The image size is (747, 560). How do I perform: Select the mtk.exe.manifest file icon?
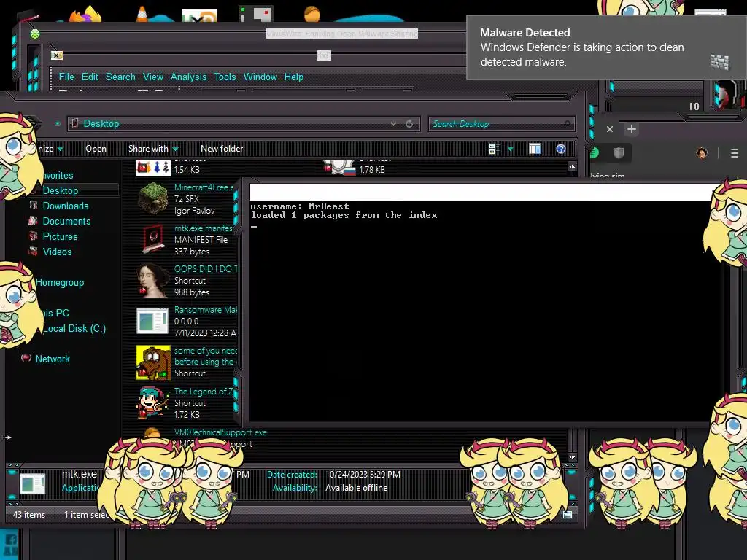(154, 239)
